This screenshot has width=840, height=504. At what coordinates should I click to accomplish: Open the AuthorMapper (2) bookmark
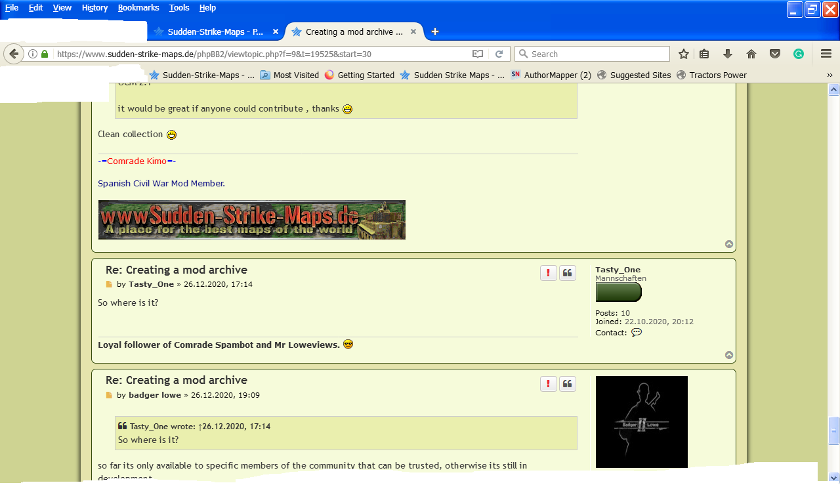551,75
